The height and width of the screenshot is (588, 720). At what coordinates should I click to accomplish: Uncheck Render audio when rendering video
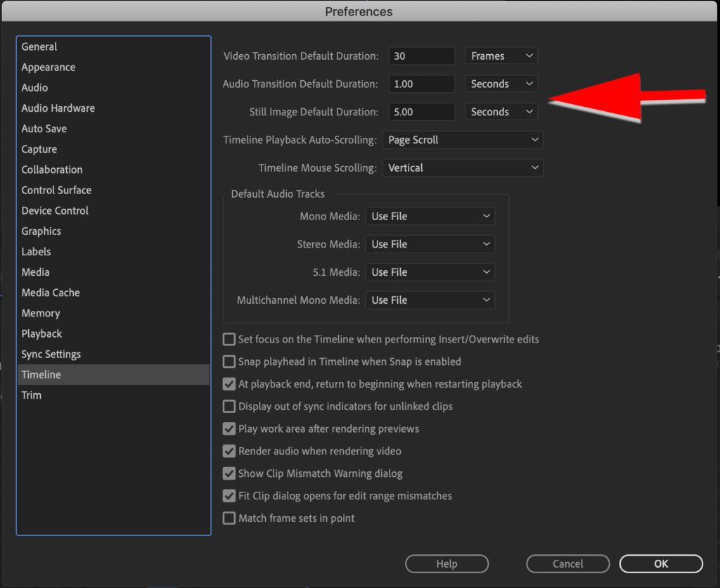[x=229, y=451]
